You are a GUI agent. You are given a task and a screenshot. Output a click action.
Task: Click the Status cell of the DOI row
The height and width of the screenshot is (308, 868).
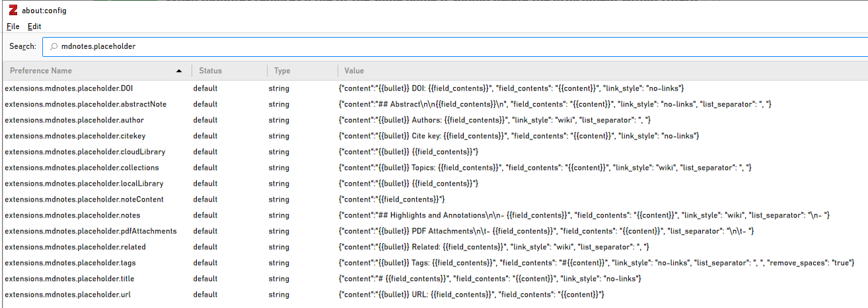tap(205, 88)
